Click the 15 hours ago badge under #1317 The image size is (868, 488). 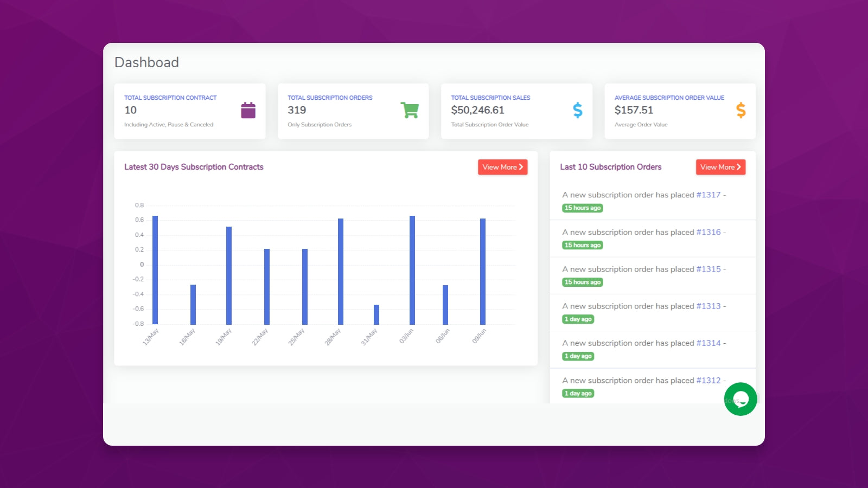(x=583, y=208)
